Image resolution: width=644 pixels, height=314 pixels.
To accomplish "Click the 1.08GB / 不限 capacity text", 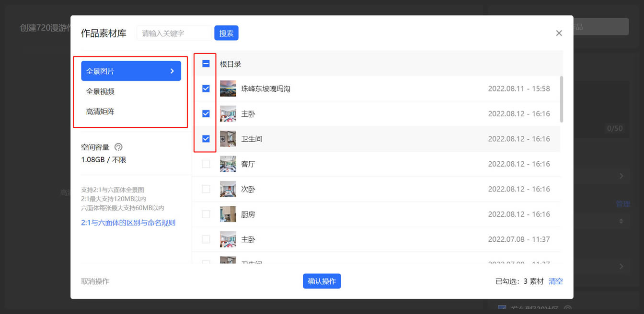I will [x=103, y=159].
